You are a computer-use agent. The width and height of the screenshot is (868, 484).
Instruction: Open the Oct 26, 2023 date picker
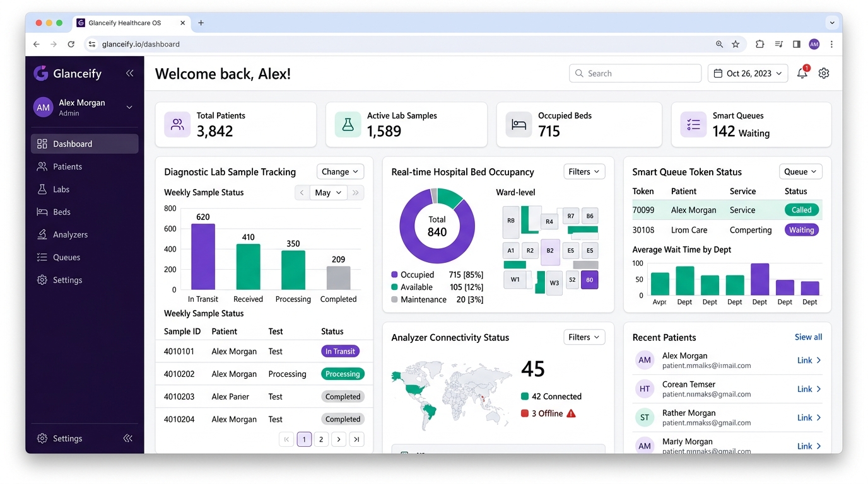coord(748,73)
